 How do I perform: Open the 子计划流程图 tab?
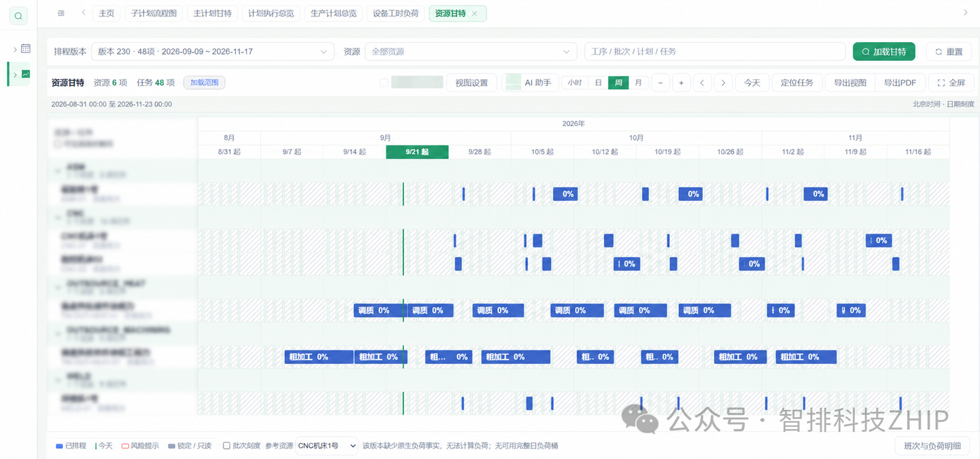[154, 13]
